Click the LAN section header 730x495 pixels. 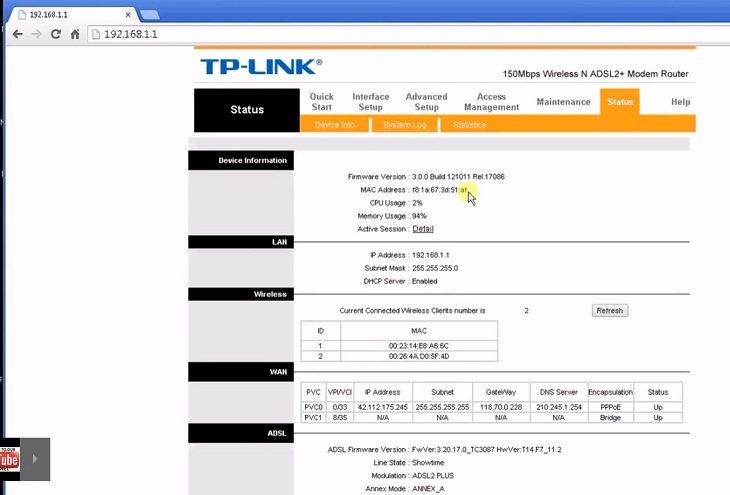coord(241,242)
